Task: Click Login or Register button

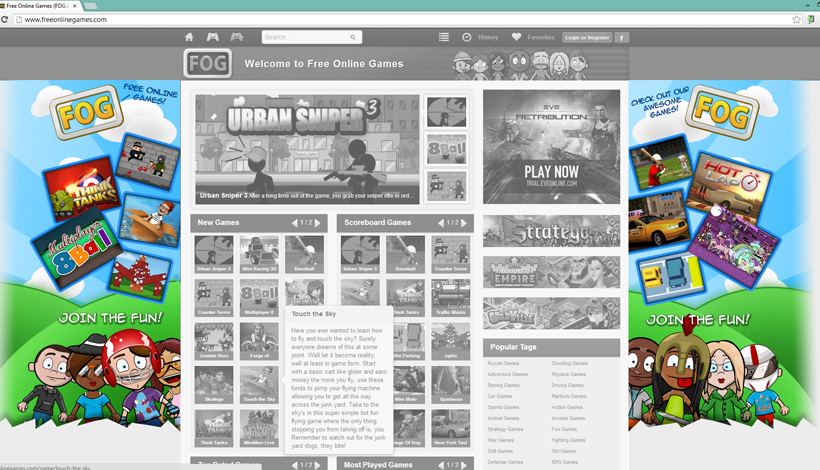Action: 587,38
